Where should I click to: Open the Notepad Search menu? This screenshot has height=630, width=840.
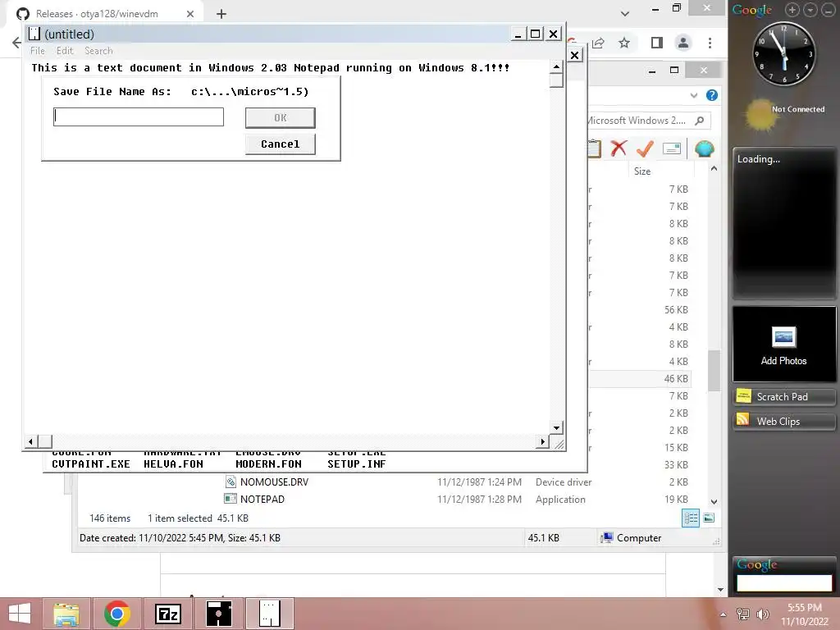[x=98, y=51]
